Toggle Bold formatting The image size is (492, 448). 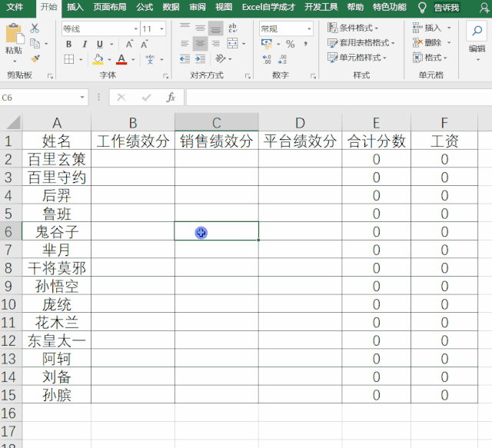[68, 44]
